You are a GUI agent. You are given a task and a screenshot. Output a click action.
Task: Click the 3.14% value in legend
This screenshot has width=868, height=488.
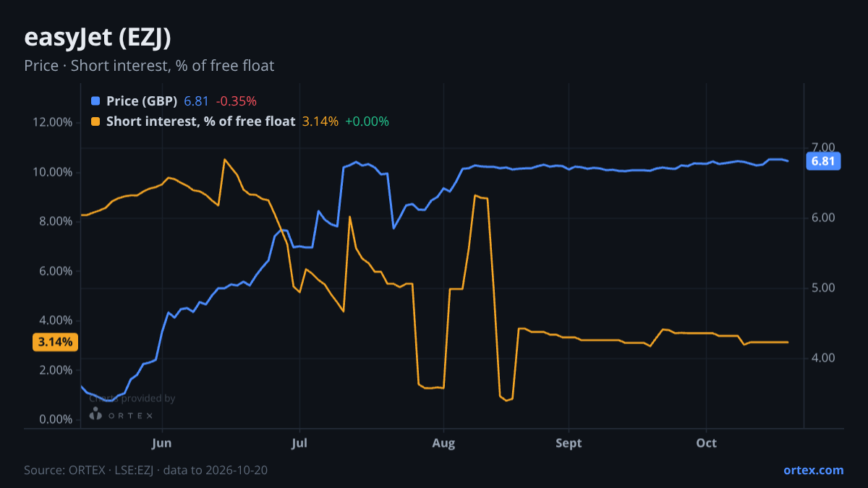pos(320,121)
